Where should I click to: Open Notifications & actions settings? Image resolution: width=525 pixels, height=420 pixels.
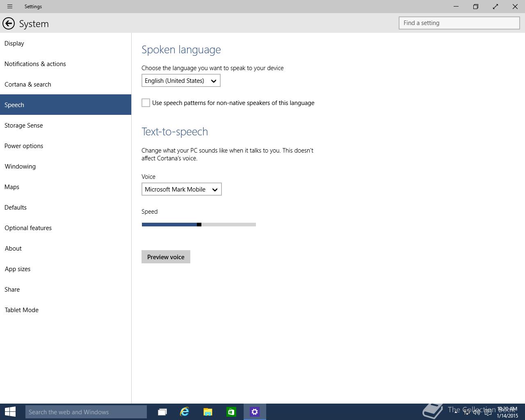coord(66,64)
